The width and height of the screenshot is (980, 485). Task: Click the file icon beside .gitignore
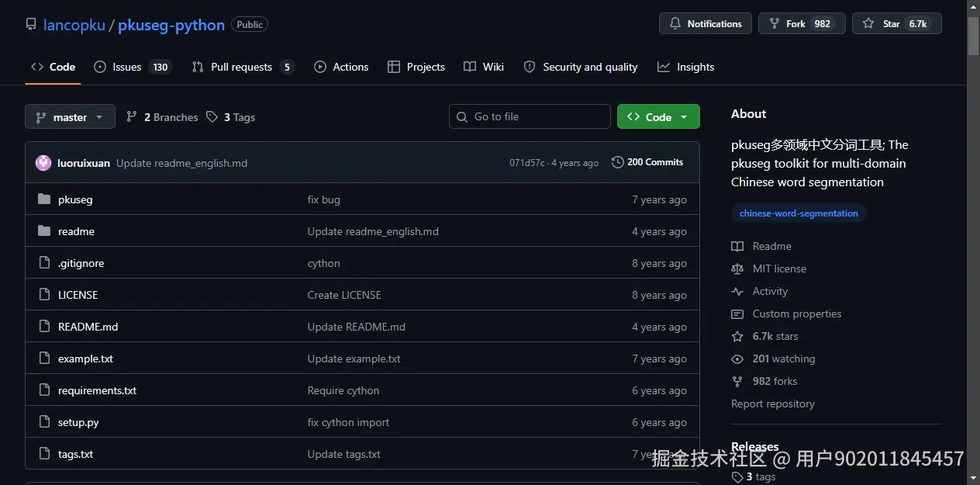coord(43,263)
